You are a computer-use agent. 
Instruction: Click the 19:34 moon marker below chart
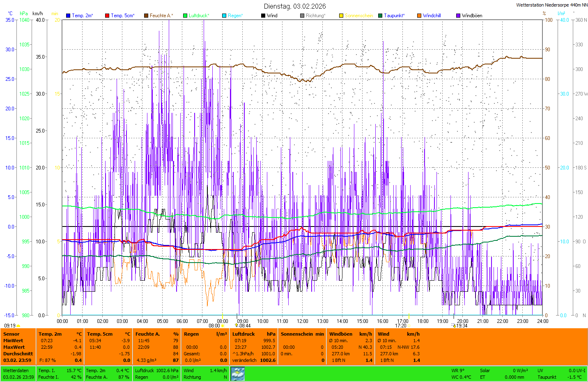click(462, 326)
